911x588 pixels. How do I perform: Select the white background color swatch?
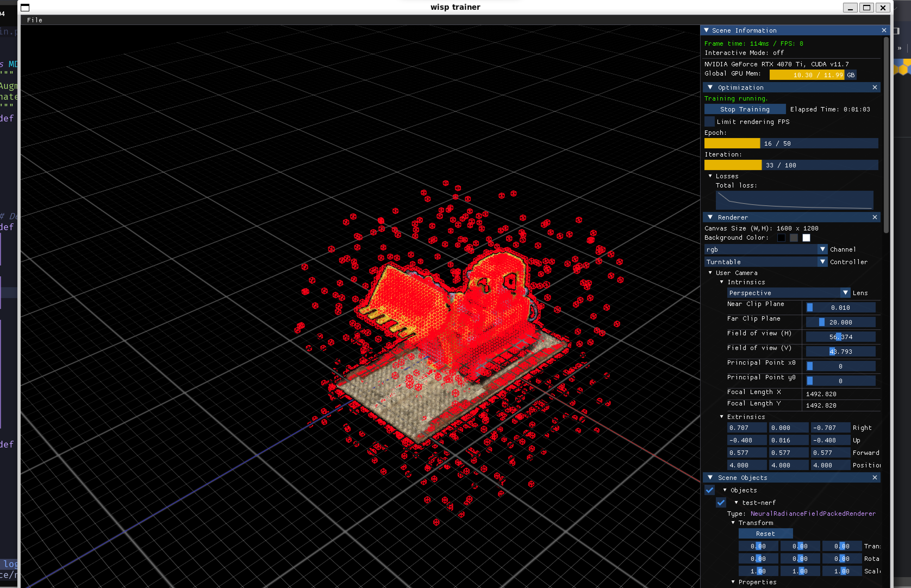[x=806, y=237]
